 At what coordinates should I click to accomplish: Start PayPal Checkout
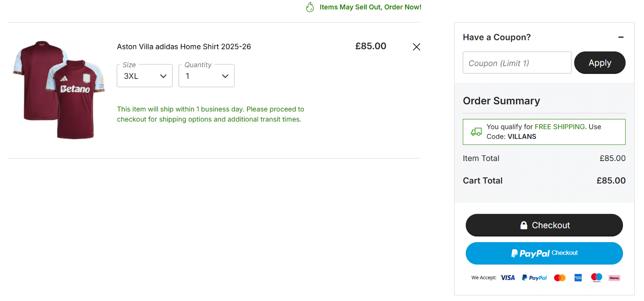pos(544,253)
